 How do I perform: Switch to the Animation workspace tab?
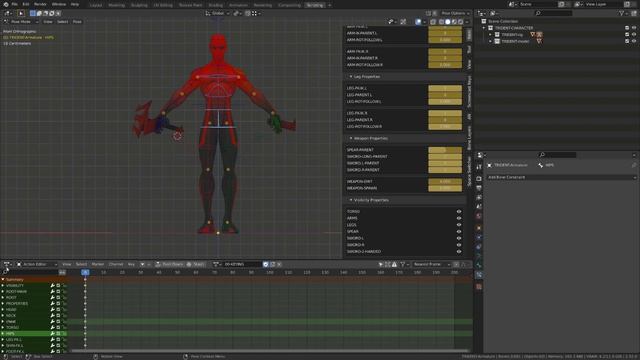238,5
